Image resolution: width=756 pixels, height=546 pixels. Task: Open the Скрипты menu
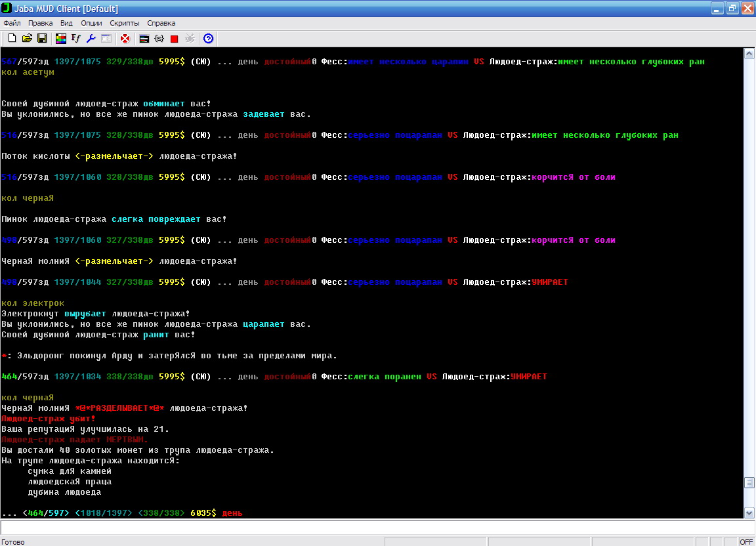coord(124,23)
